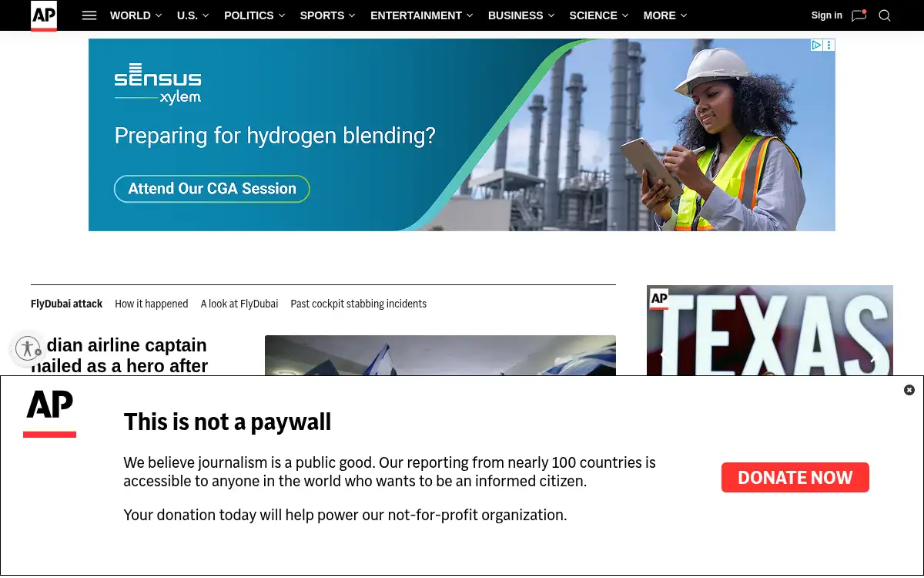This screenshot has height=578, width=924.
Task: Open the airline captain hero headline
Action: (119, 355)
